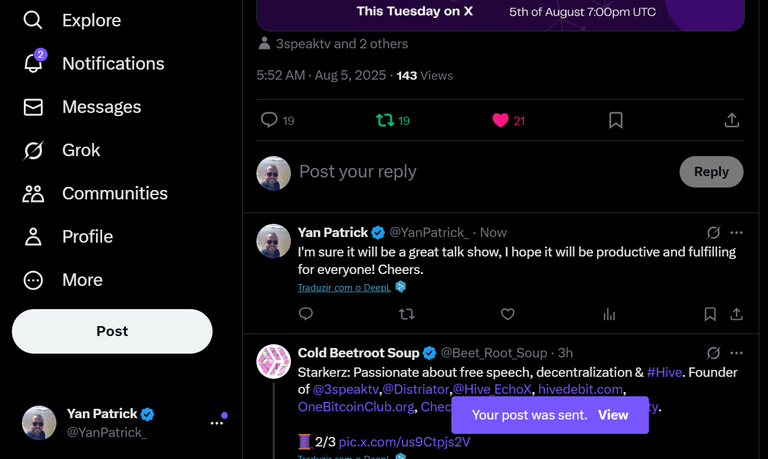
Task: Click View in the post sent notification
Action: pos(613,415)
